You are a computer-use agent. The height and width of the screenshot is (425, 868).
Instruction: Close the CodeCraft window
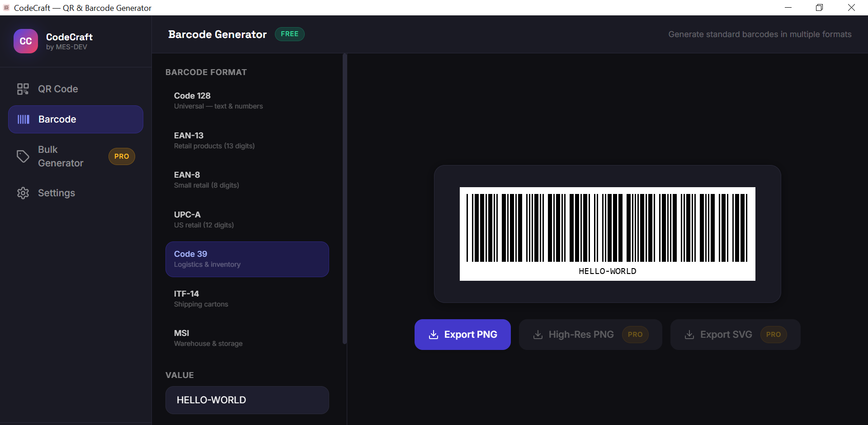click(x=851, y=8)
